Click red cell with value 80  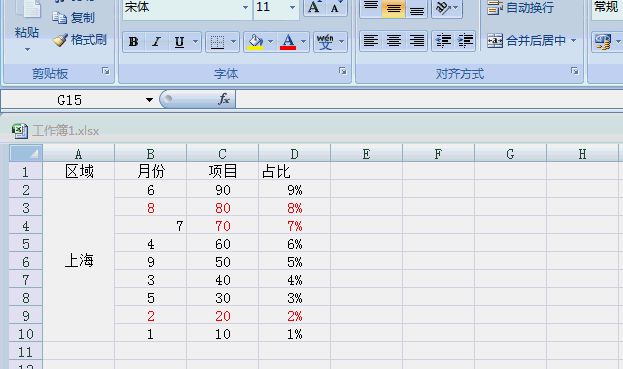coord(222,208)
